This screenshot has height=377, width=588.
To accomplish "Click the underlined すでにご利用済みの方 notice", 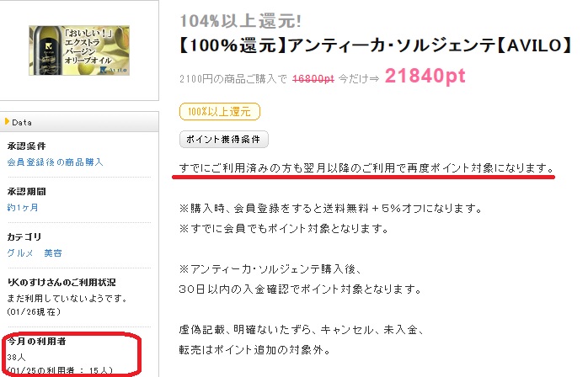I will click(x=366, y=168).
